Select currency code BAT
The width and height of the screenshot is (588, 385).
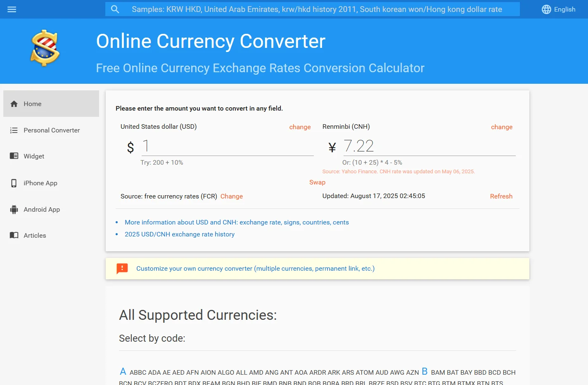pos(453,373)
